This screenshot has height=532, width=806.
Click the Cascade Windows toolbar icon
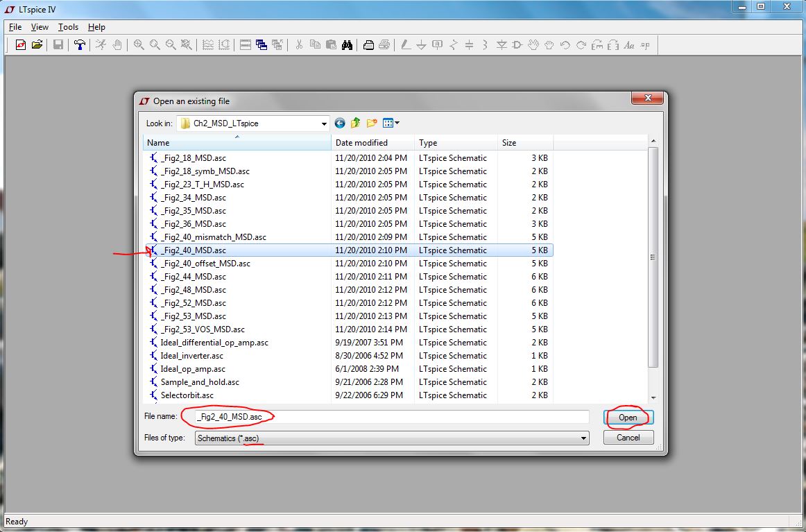(x=261, y=45)
